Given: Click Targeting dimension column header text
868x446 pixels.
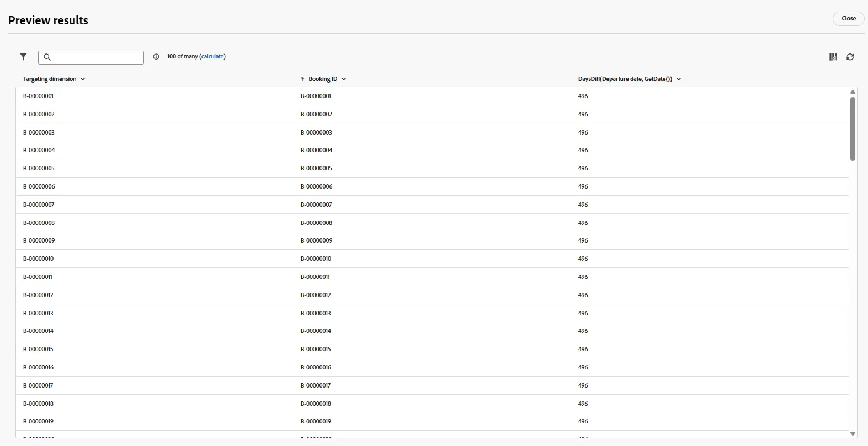Looking at the screenshot, I should click(x=50, y=79).
